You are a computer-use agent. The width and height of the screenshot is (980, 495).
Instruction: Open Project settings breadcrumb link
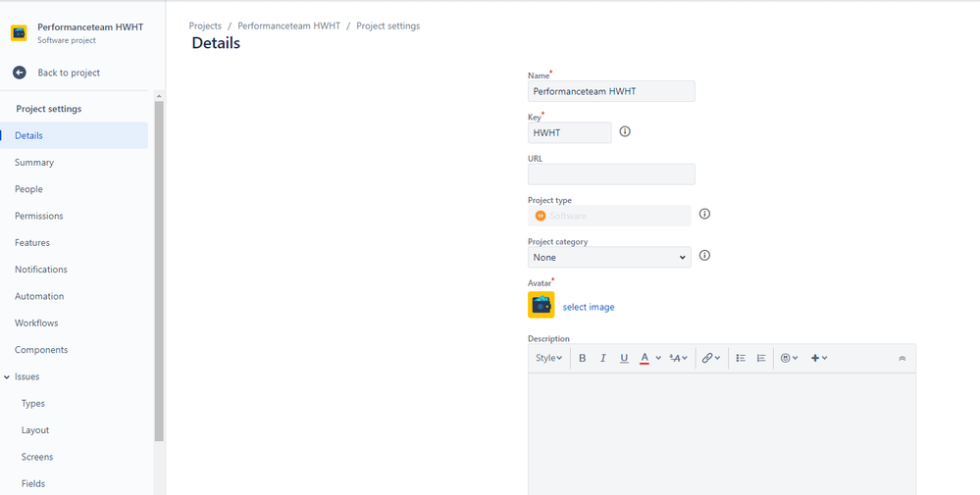coord(388,26)
